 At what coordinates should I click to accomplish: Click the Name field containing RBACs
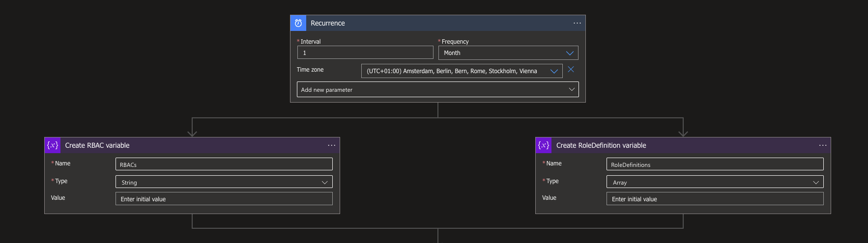click(224, 164)
